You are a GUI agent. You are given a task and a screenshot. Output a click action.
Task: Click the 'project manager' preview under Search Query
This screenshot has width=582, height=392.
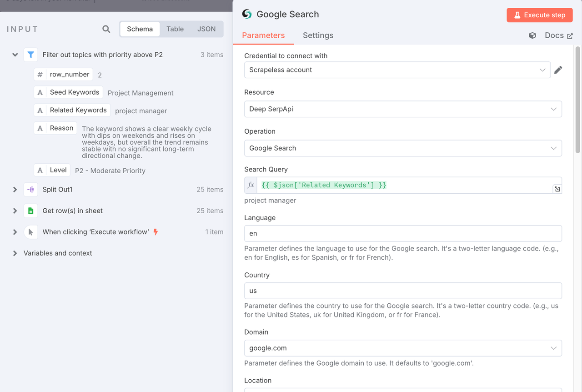point(270,200)
